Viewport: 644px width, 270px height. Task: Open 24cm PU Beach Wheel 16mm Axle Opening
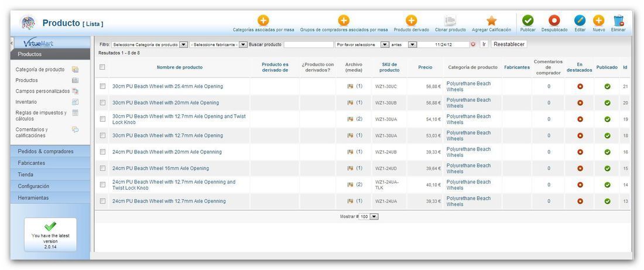160,168
